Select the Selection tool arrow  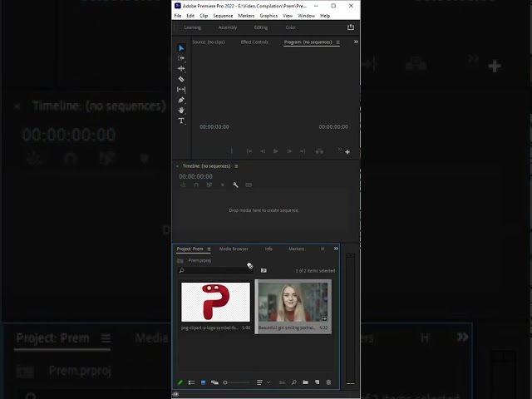tap(181, 48)
